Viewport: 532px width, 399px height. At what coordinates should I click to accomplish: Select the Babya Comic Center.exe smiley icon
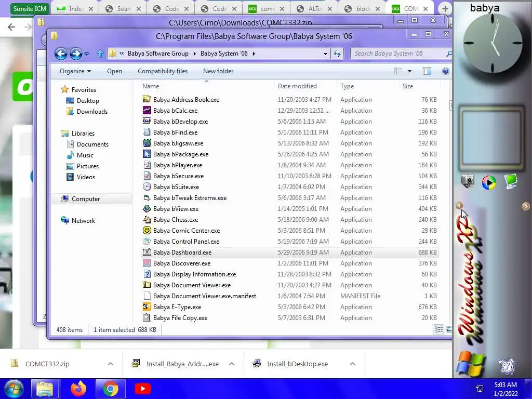pyautogui.click(x=147, y=230)
